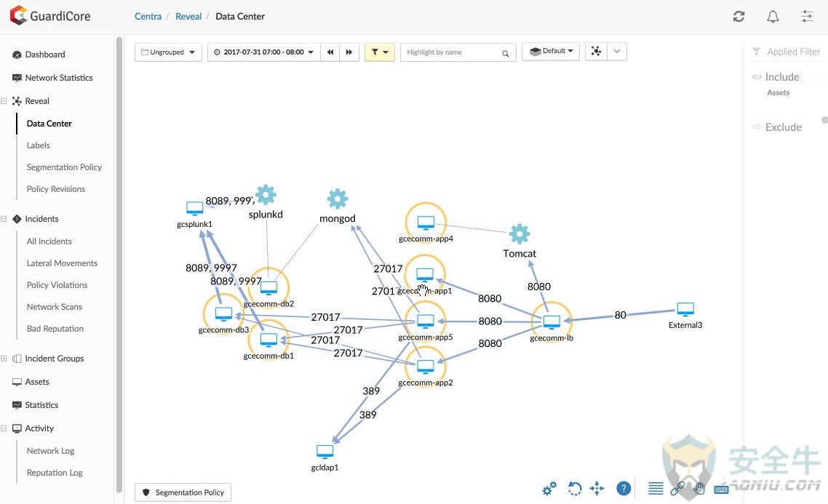Open Assets in the sidebar
The width and height of the screenshot is (828, 504).
pos(36,382)
